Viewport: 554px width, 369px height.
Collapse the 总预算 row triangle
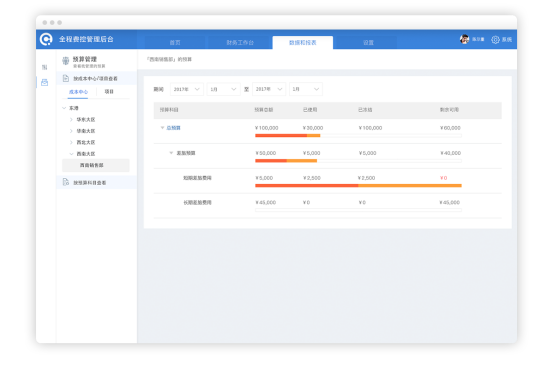[x=162, y=128]
